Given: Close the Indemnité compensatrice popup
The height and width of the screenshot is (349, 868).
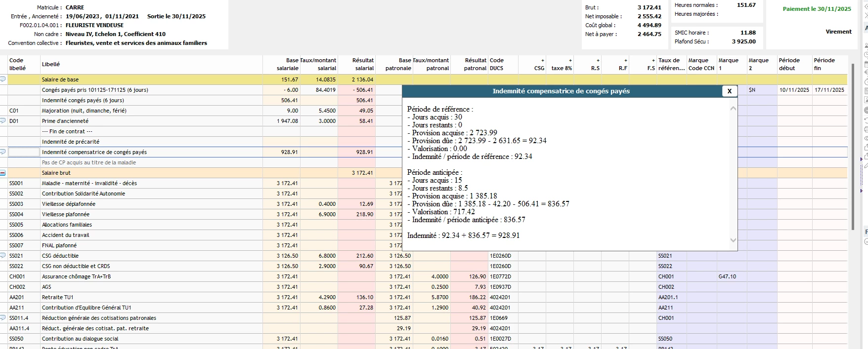Looking at the screenshot, I should point(729,91).
